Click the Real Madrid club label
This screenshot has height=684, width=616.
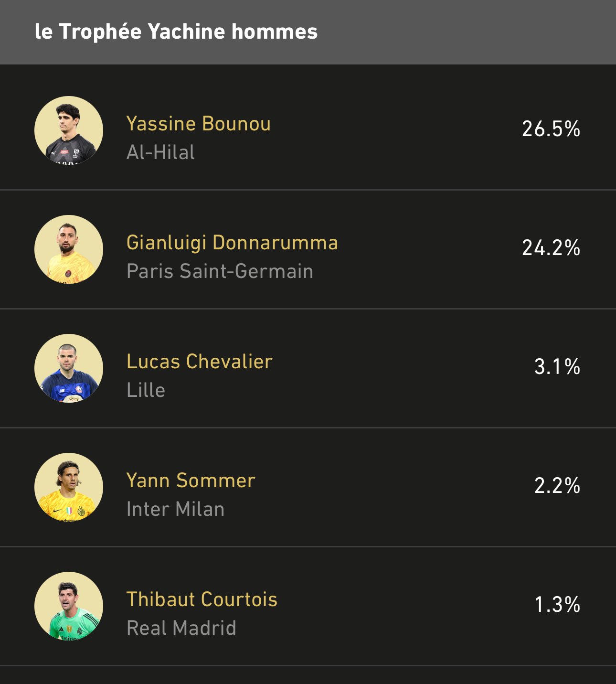[x=181, y=628]
